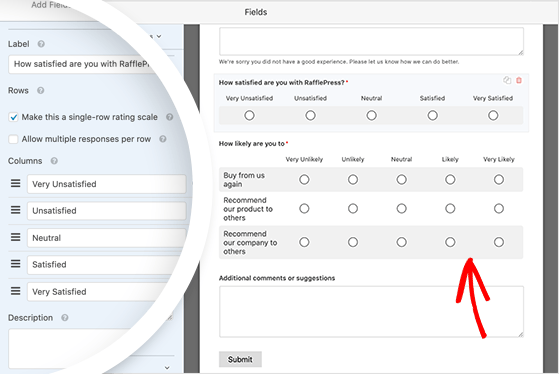Switch to the Add Fields tab
Viewport: 559px width, 374px height.
pyautogui.click(x=50, y=5)
